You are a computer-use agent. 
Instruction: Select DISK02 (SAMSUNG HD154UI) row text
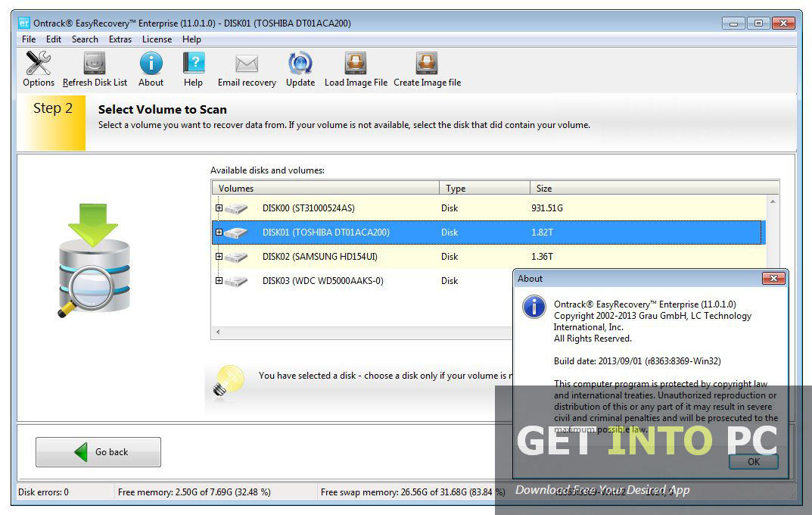(319, 257)
